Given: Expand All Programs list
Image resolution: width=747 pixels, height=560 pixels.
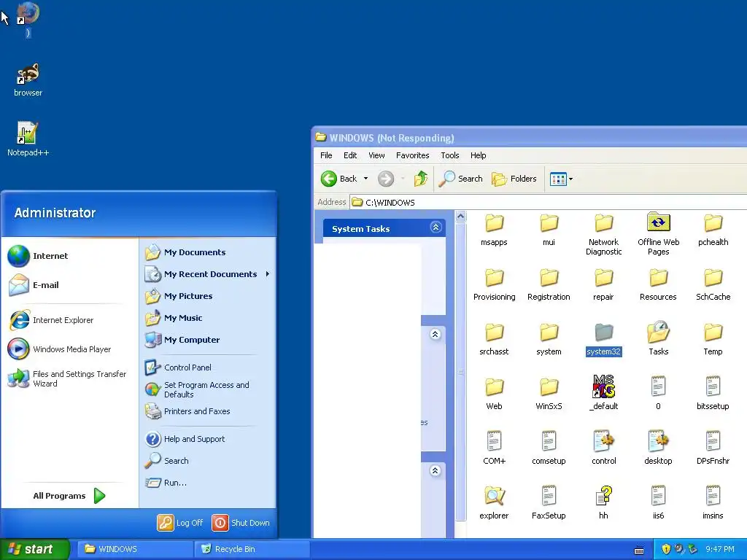Looking at the screenshot, I should pos(69,496).
